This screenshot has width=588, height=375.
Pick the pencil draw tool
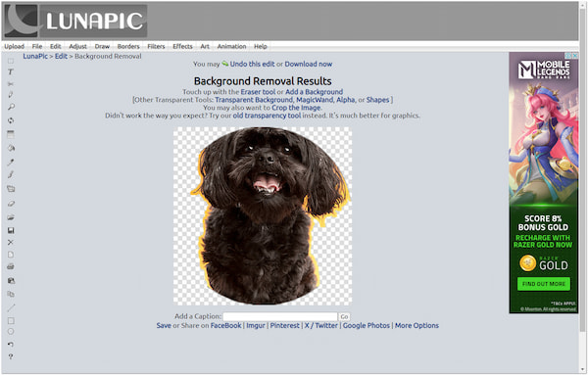(x=11, y=95)
